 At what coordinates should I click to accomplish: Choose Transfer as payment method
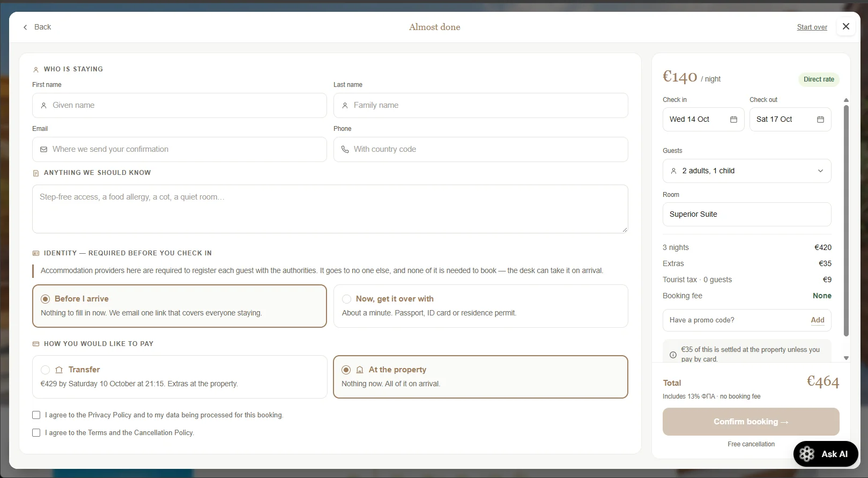coord(180,377)
